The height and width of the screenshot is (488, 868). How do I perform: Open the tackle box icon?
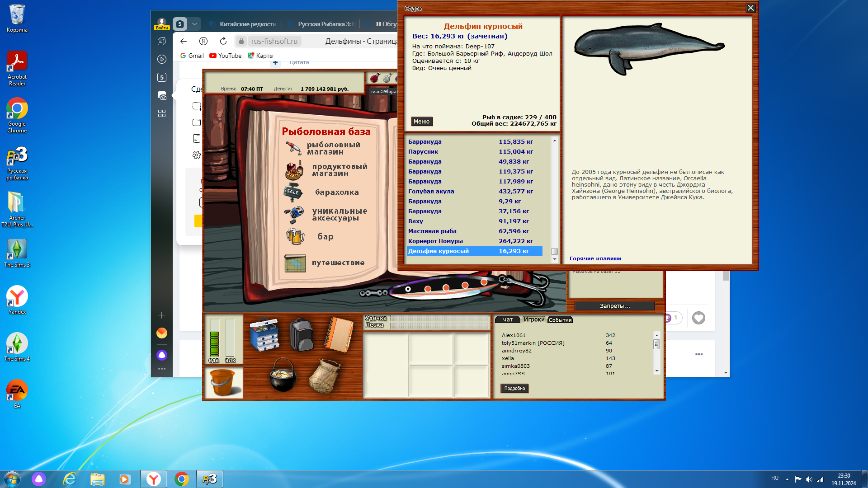click(264, 335)
